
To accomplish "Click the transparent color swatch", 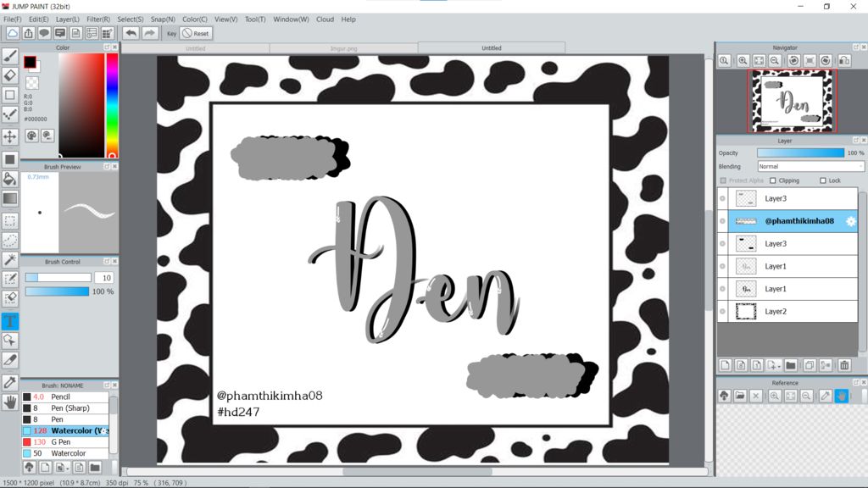I will pos(33,83).
